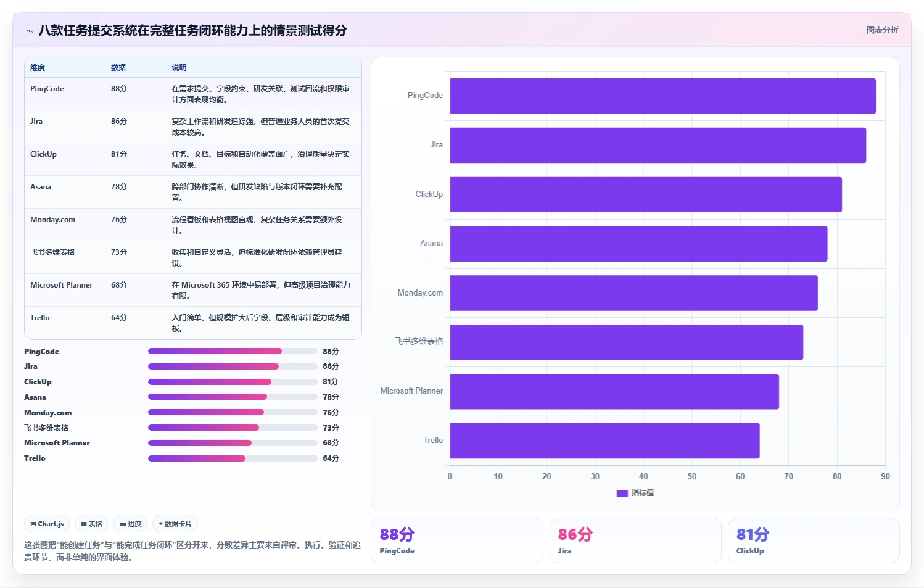924x588 pixels.
Task: Click the 88分 PingCode data card
Action: point(457,540)
